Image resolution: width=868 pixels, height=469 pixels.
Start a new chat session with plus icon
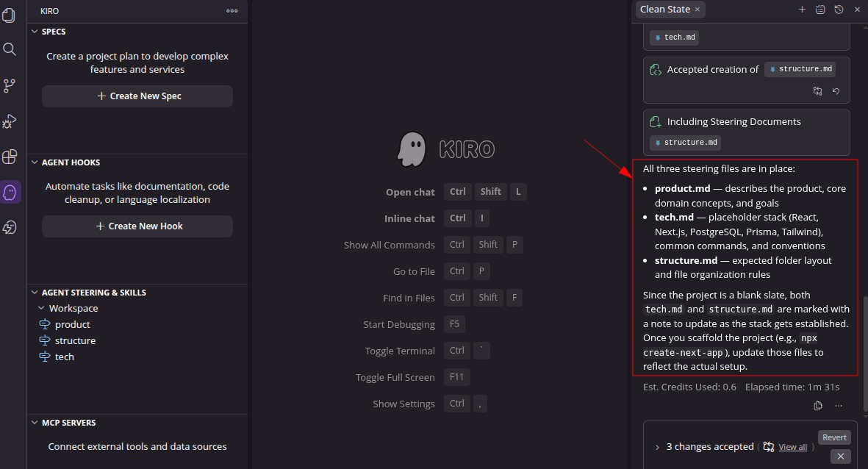coord(802,10)
